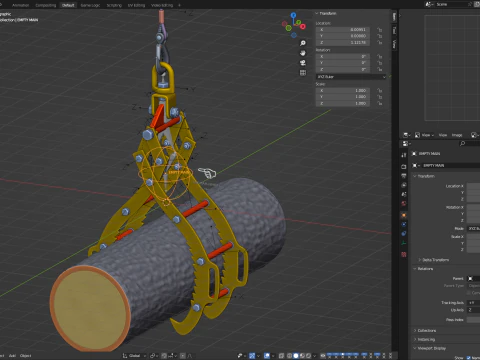Open the Up Axis dropdown
The width and height of the screenshot is (480, 360).
[473, 310]
